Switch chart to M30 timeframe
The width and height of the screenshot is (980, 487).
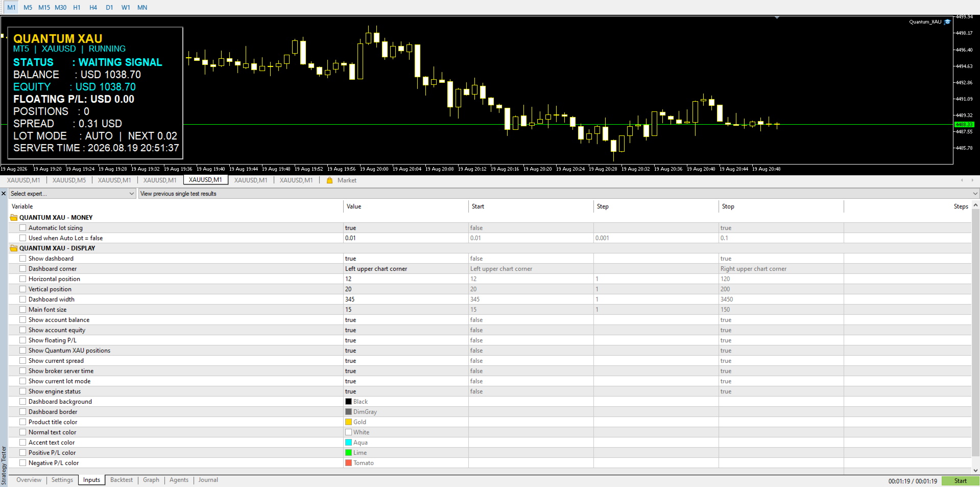[x=61, y=7]
